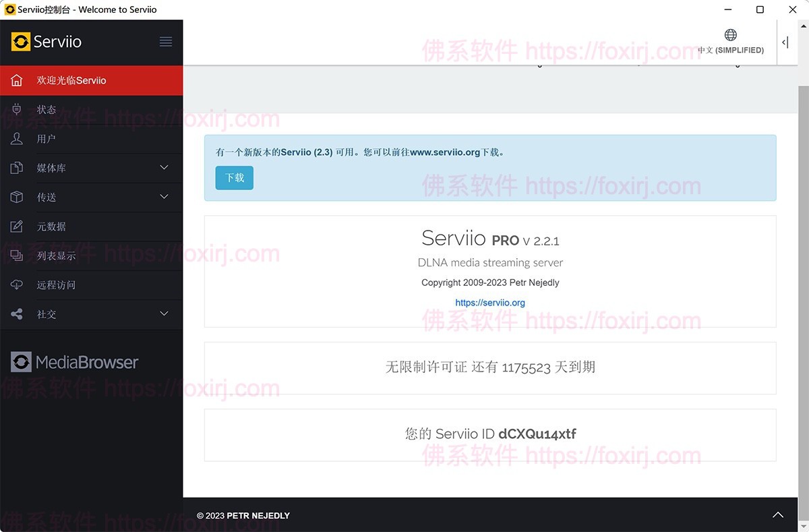Open the https://serviio.org link

click(490, 302)
